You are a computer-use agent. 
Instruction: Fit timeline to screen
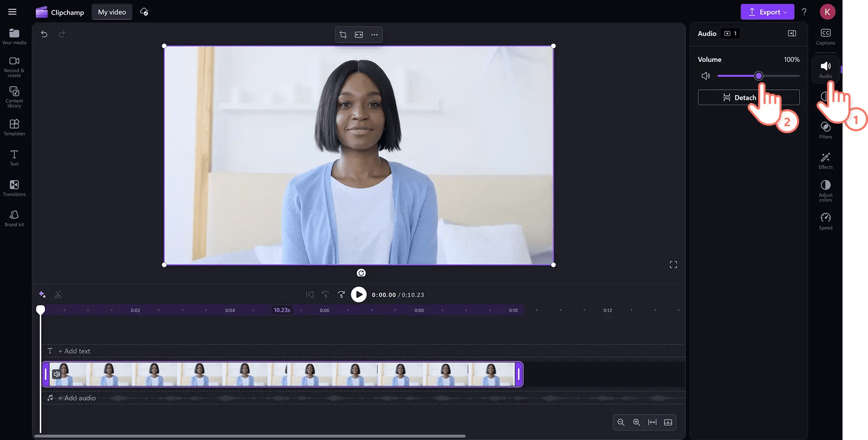pyautogui.click(x=652, y=423)
